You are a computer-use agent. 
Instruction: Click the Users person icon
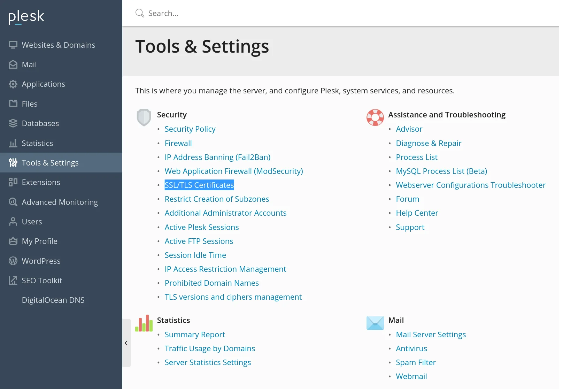click(x=13, y=222)
